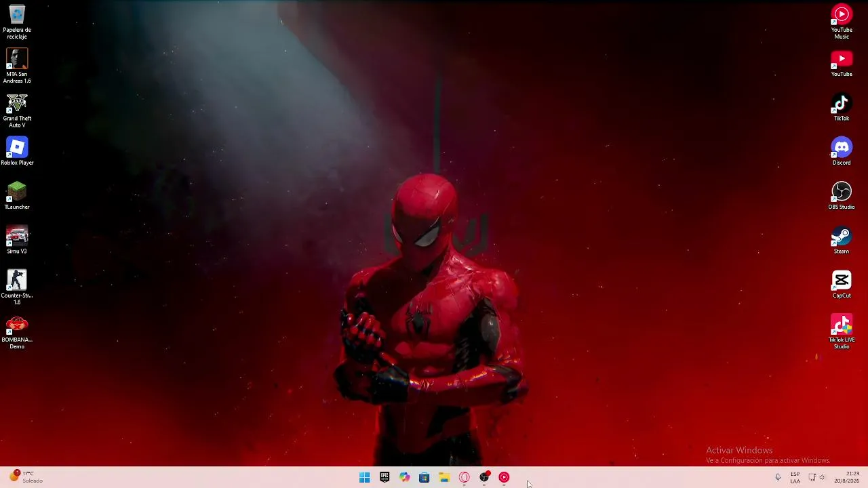This screenshot has width=868, height=488.
Task: Select the TikTok LIVE Studio desktop shortcut
Action: click(x=842, y=332)
